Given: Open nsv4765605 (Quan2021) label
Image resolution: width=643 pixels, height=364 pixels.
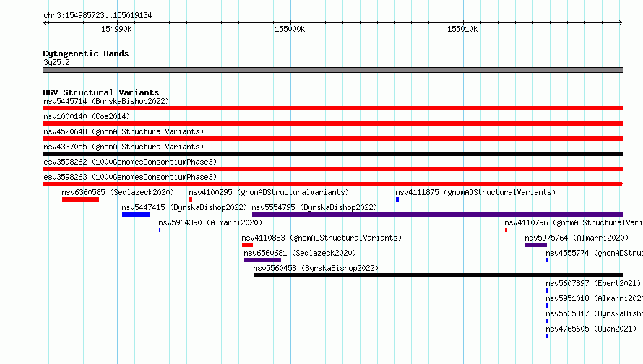Looking at the screenshot, I should coord(591,329).
